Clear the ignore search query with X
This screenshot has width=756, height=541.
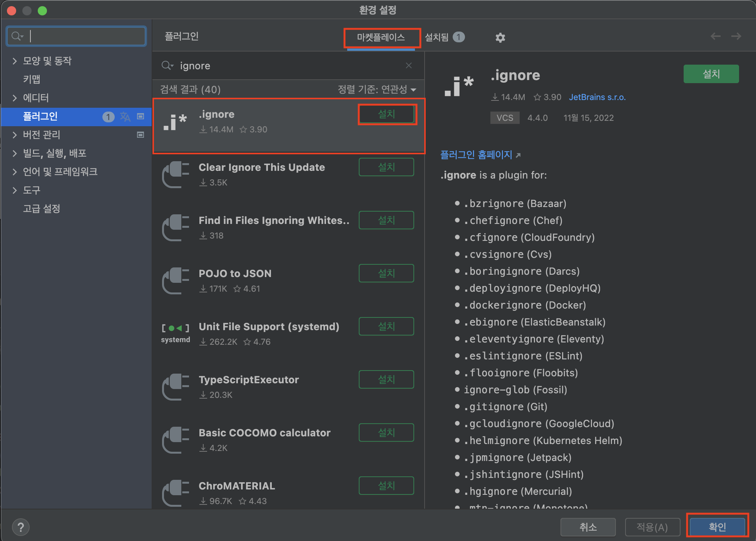click(408, 65)
